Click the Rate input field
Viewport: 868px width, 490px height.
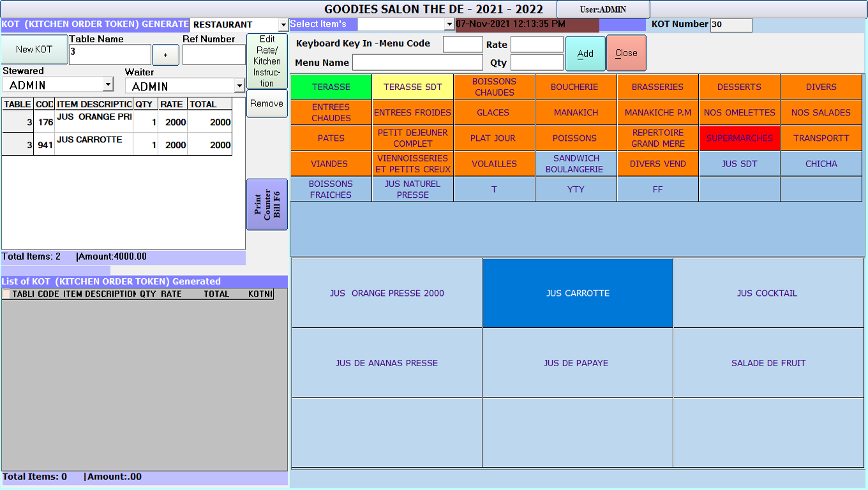click(x=537, y=44)
